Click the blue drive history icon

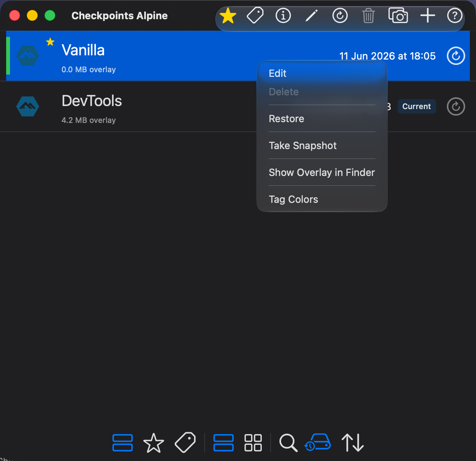[x=318, y=442]
